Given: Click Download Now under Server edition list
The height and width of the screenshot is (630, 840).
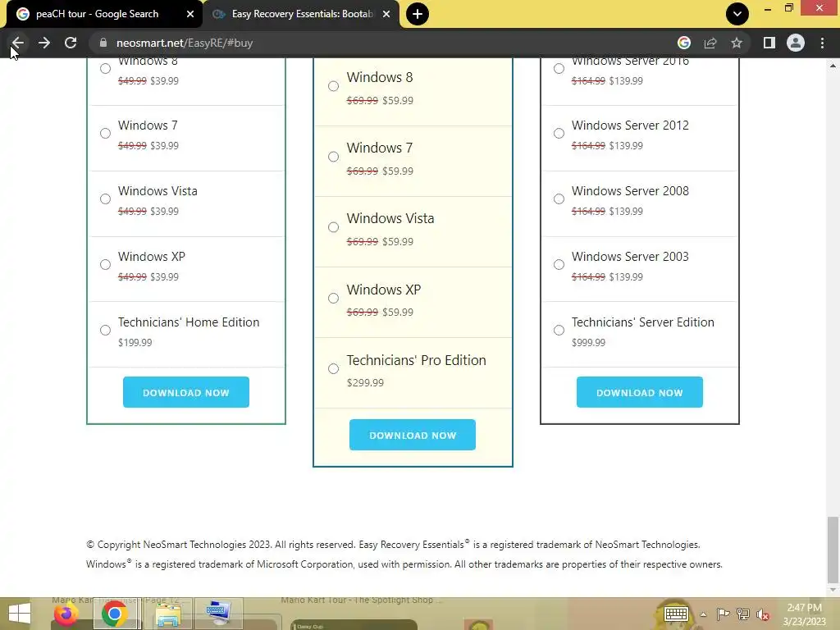Looking at the screenshot, I should (x=640, y=392).
